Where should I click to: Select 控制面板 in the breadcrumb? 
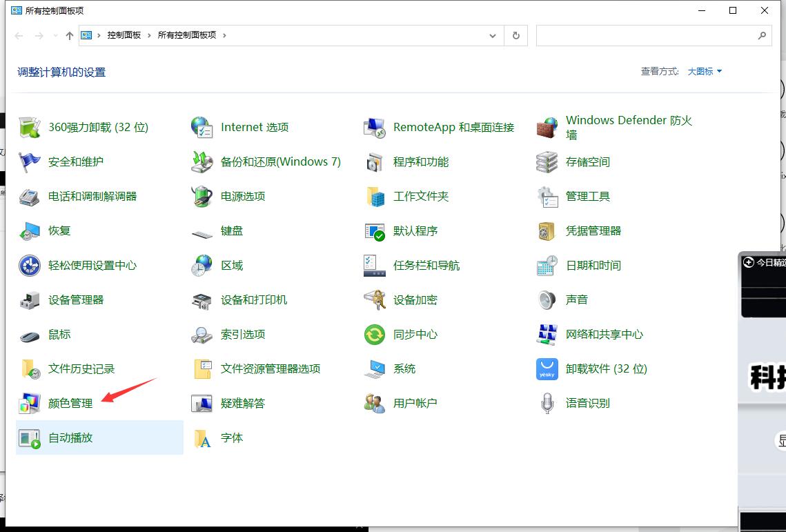point(124,35)
